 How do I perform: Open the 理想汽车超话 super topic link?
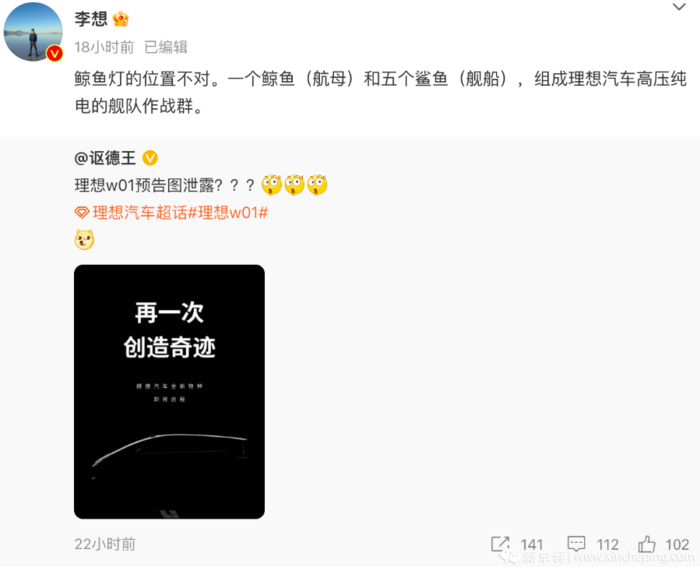pyautogui.click(x=139, y=213)
